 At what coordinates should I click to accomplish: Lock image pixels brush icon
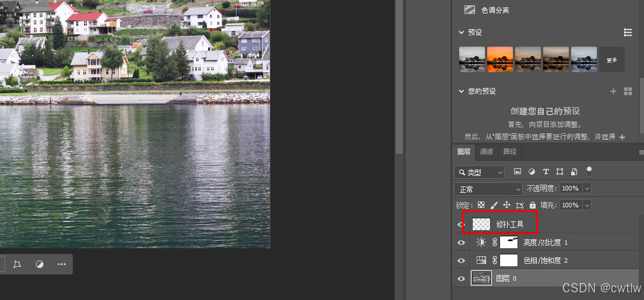[494, 205]
